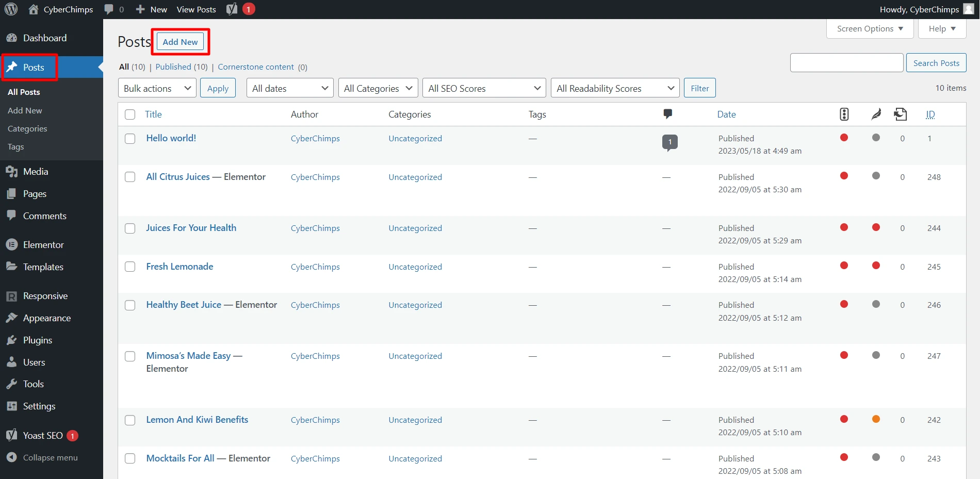Click View Posts in admin bar
The image size is (980, 479).
(196, 9)
